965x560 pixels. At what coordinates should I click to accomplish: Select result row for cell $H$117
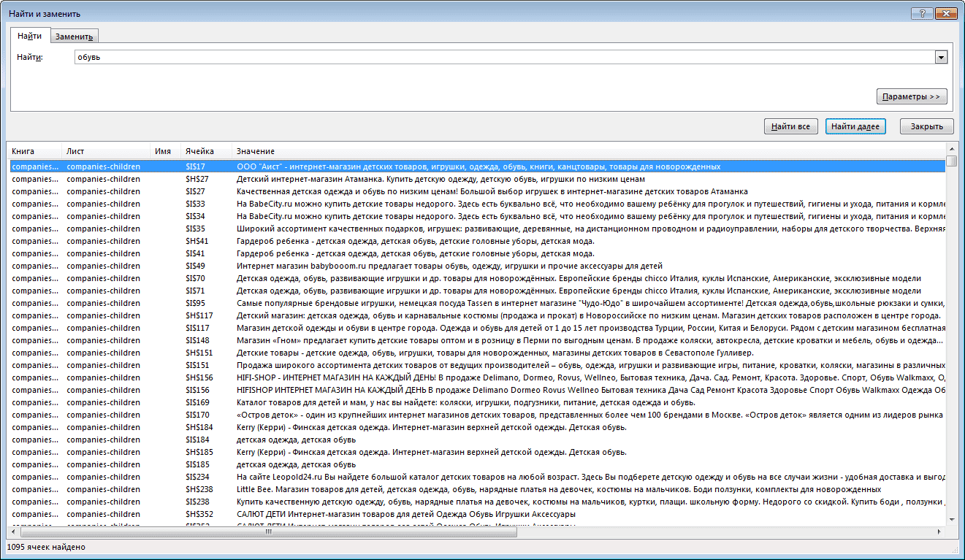click(x=476, y=315)
